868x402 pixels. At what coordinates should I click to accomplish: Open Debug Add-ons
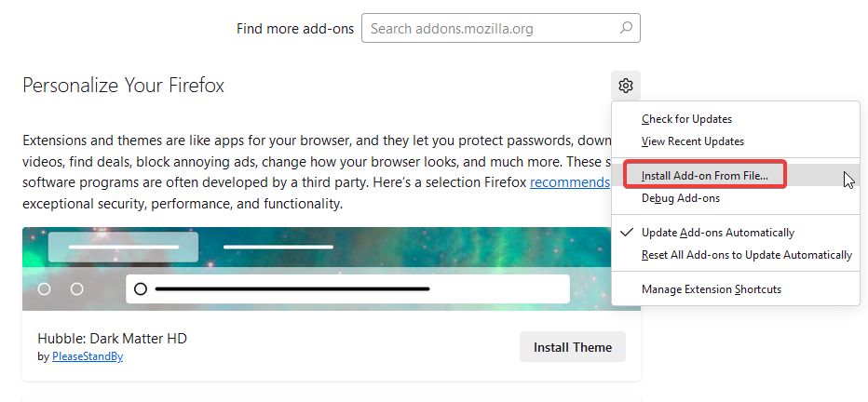(680, 198)
